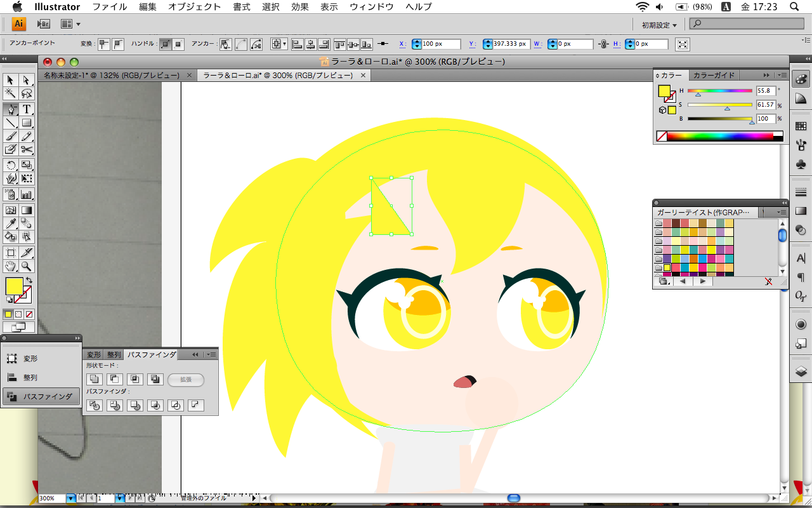
Task: Open the arrange documents dropdown
Action: [x=70, y=24]
